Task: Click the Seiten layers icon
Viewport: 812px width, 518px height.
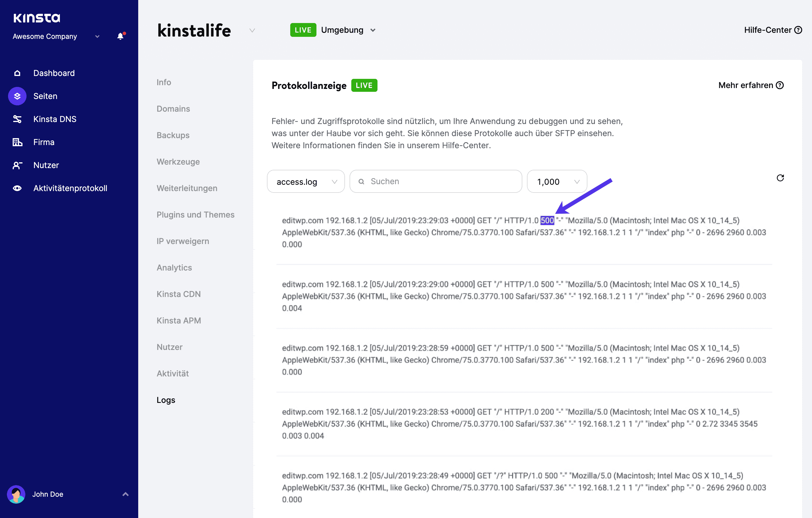Action: 17,96
